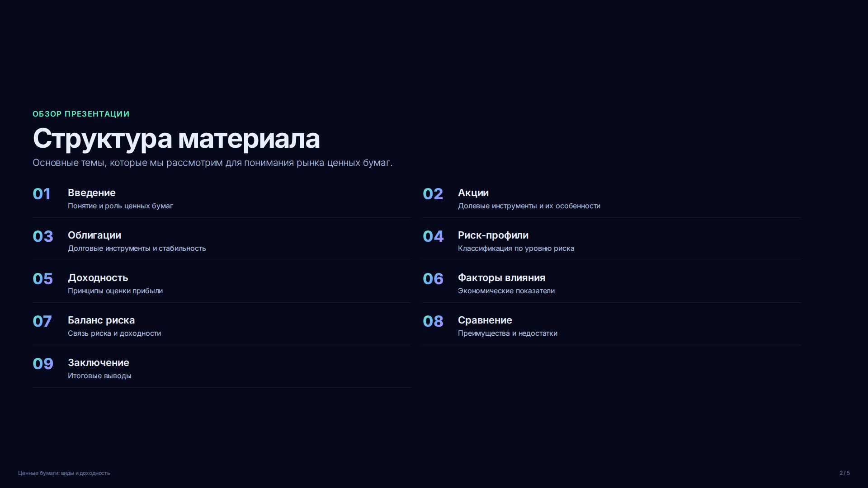The height and width of the screenshot is (488, 868).
Task: Click the number 04
Action: pos(433,236)
